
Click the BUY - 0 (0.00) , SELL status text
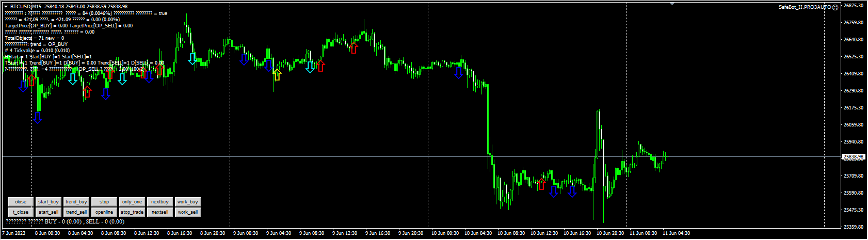click(65, 222)
